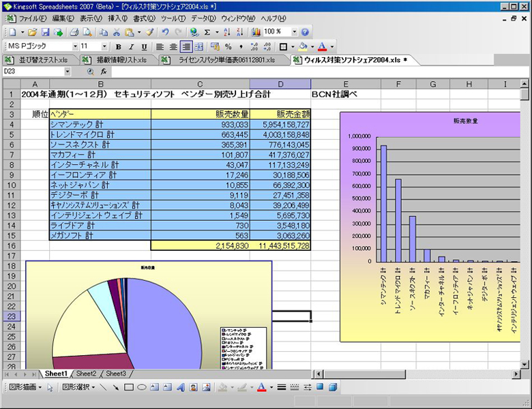Select row 16 header

pos(12,246)
